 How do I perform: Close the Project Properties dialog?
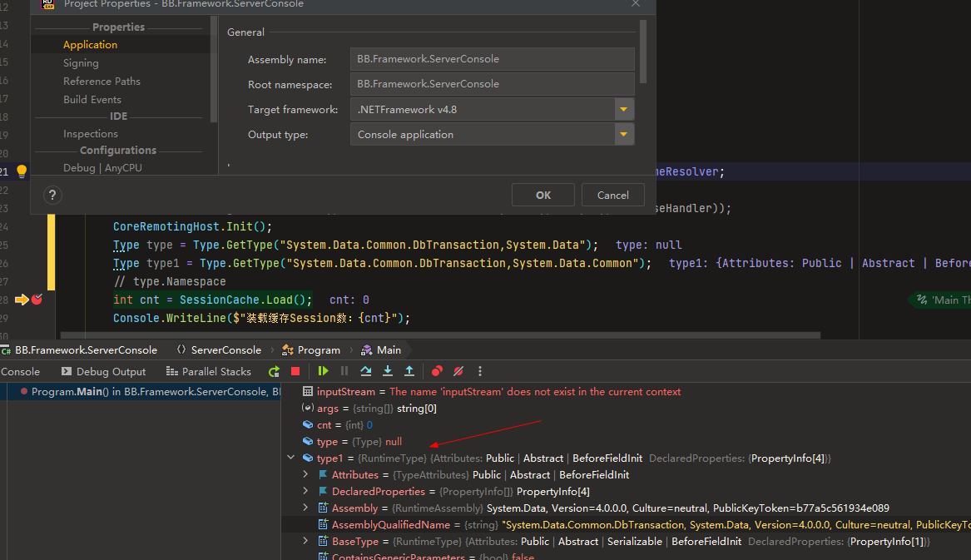pos(636,3)
